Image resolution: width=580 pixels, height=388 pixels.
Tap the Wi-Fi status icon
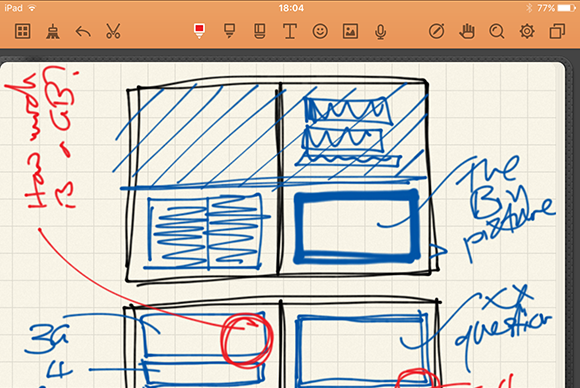pos(32,8)
